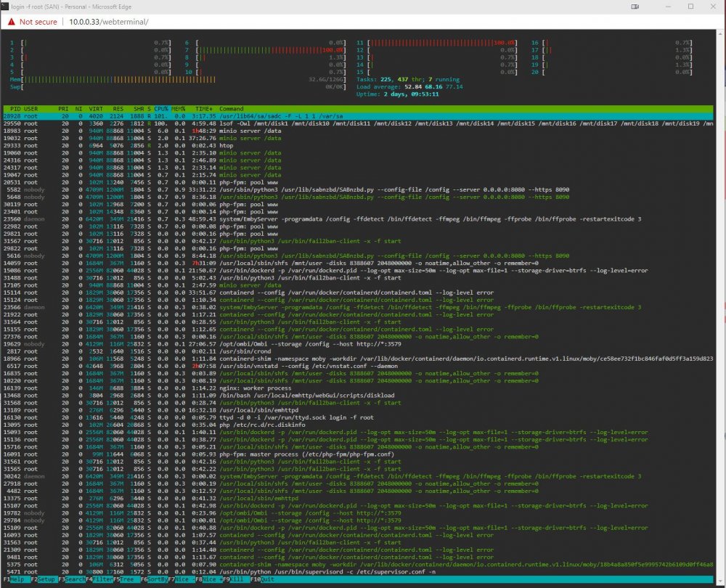Select the SABnzbd python3 row 5582

[x=358, y=189]
